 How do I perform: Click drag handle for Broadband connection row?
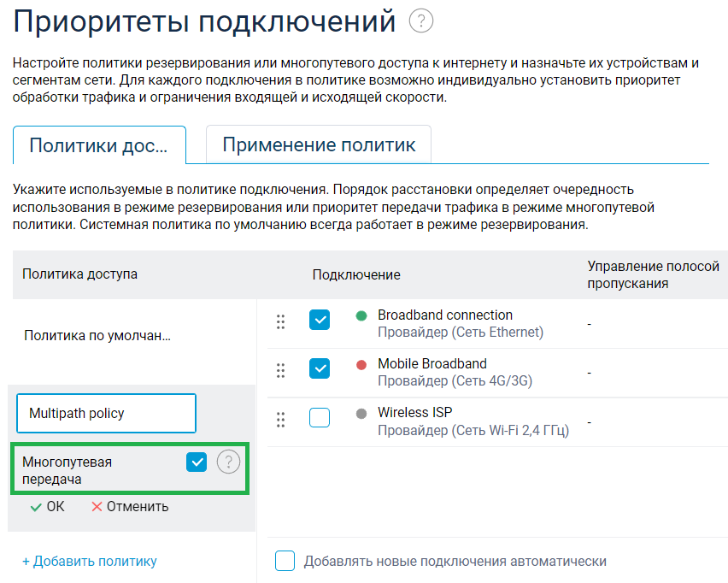tap(280, 321)
